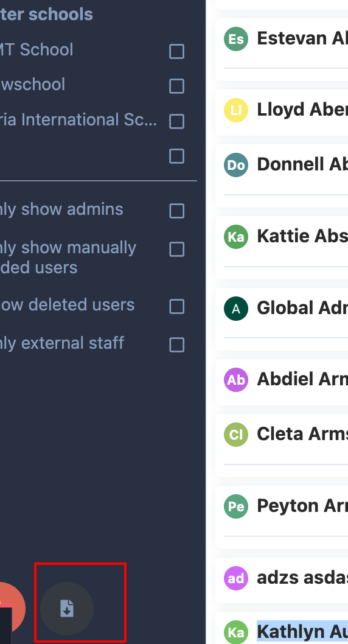Open the Global Adm... user entry
The image size is (348, 644).
pos(302,307)
